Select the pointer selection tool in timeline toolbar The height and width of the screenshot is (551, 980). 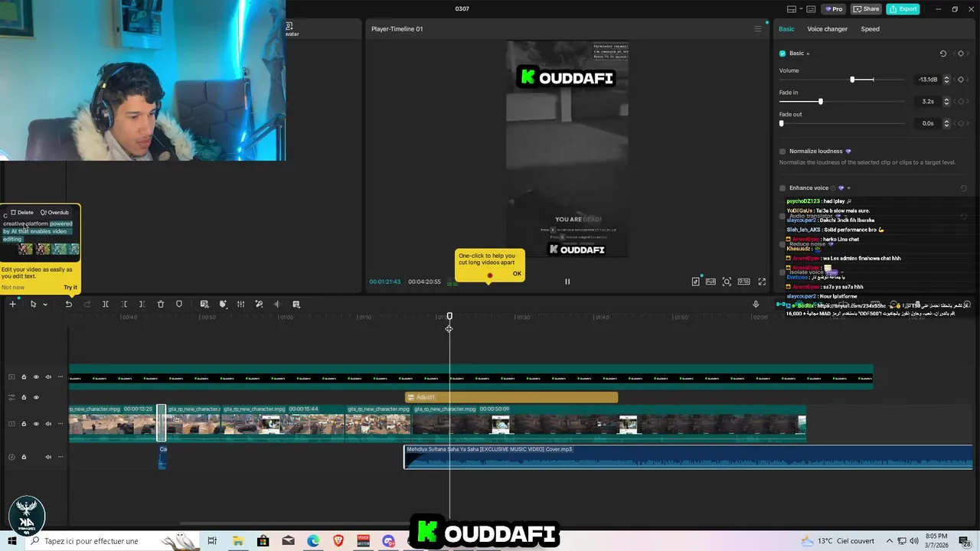(x=33, y=304)
